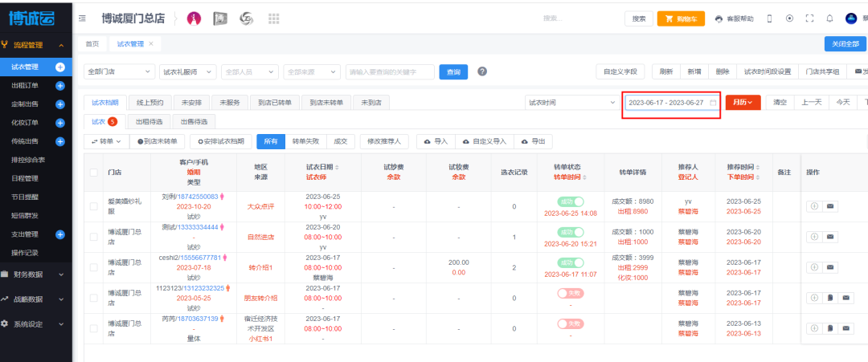This screenshot has height=362, width=868.
Task: Click the circled plus icon in ceshi2 row
Action: tap(814, 267)
